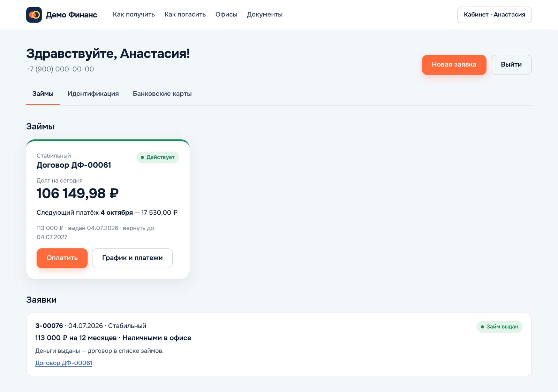Open Кабинет · Анастасия account button
Image resolution: width=558 pixels, height=392 pixels.
tap(494, 15)
